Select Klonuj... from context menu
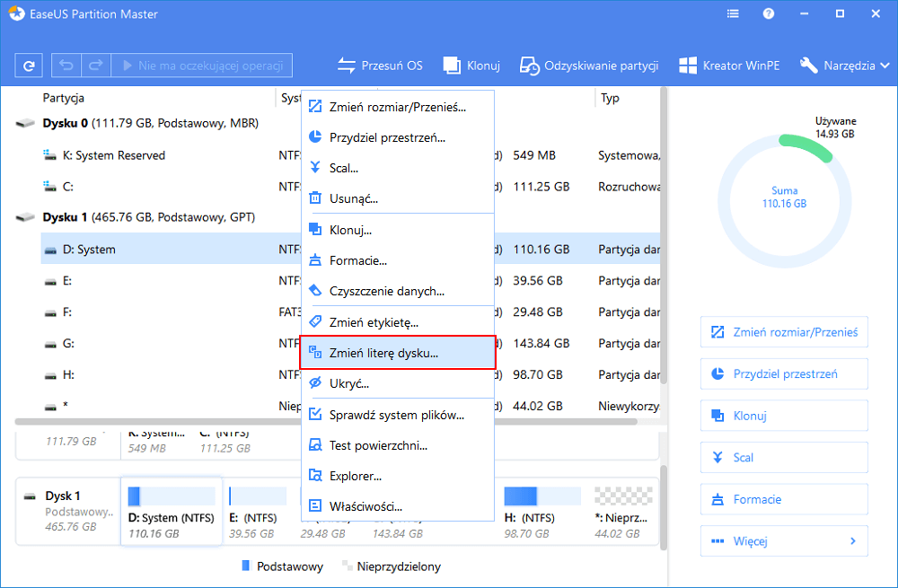 pyautogui.click(x=398, y=230)
